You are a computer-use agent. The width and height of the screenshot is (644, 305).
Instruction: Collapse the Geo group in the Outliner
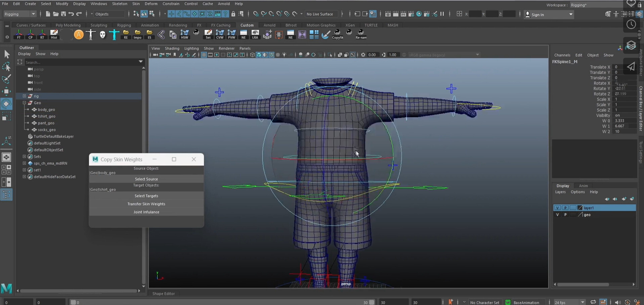[24, 103]
